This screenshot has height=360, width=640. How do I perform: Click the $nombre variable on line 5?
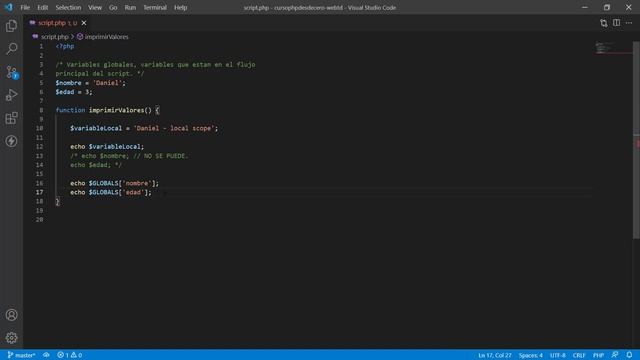[x=69, y=83]
